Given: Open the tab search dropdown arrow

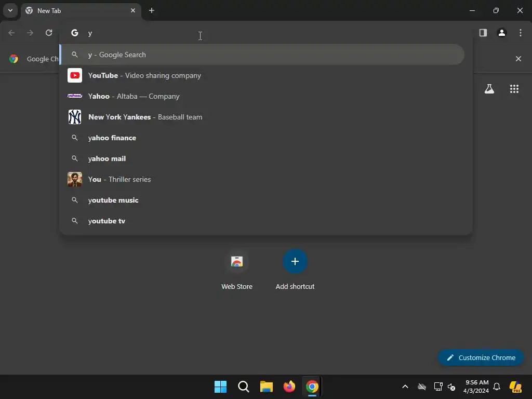Looking at the screenshot, I should pyautogui.click(x=10, y=10).
